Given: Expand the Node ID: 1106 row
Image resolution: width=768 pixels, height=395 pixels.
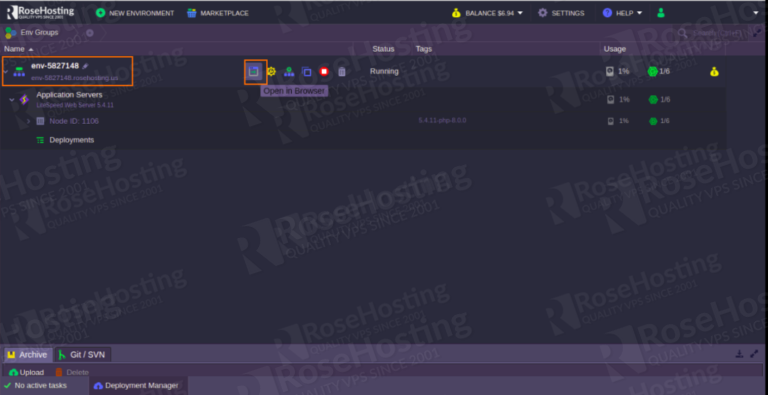Looking at the screenshot, I should pyautogui.click(x=28, y=121).
